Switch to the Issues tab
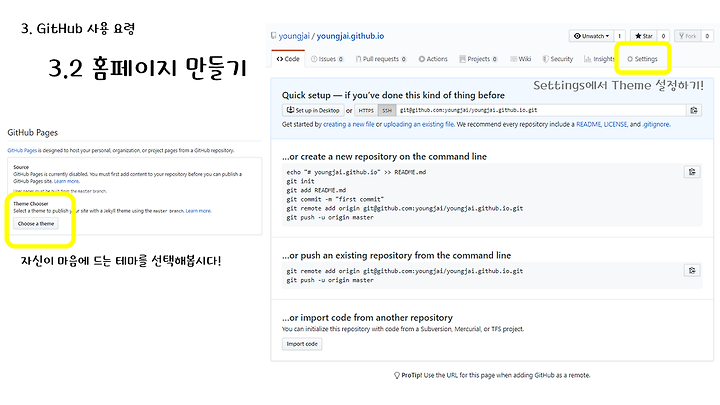 (327, 59)
